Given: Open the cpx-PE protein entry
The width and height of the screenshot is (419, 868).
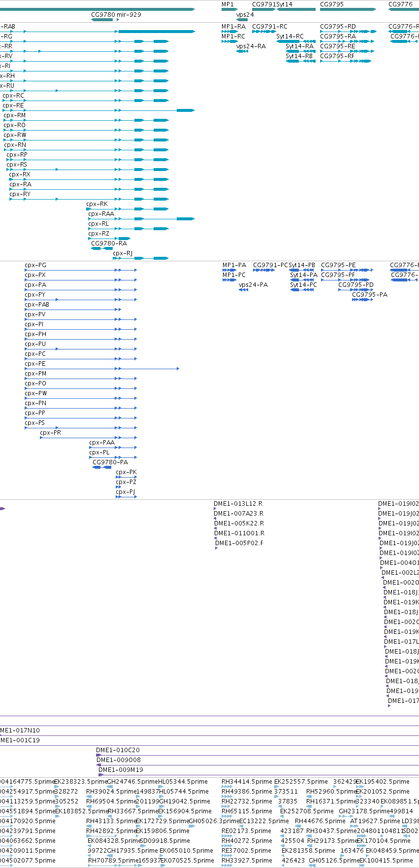Looking at the screenshot, I should click(x=35, y=364).
